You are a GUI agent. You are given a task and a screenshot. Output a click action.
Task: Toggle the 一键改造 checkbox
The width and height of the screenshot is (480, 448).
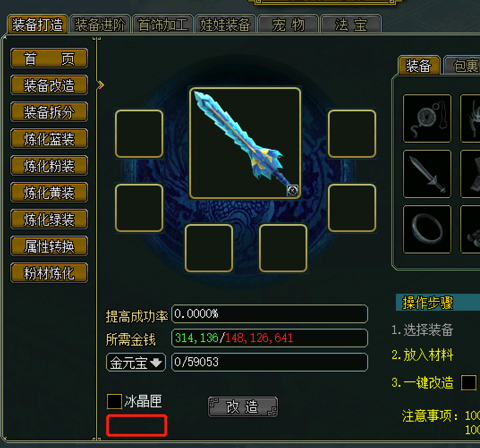click(469, 383)
